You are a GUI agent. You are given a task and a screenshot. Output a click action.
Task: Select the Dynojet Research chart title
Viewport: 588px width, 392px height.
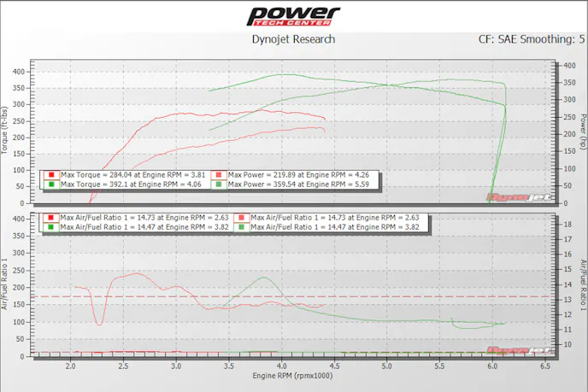tap(293, 39)
